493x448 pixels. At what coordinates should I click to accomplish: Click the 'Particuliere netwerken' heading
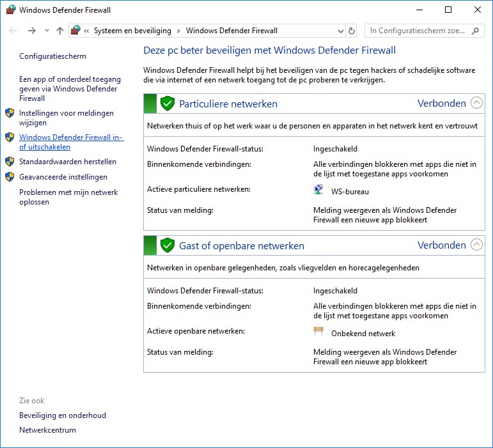(228, 104)
